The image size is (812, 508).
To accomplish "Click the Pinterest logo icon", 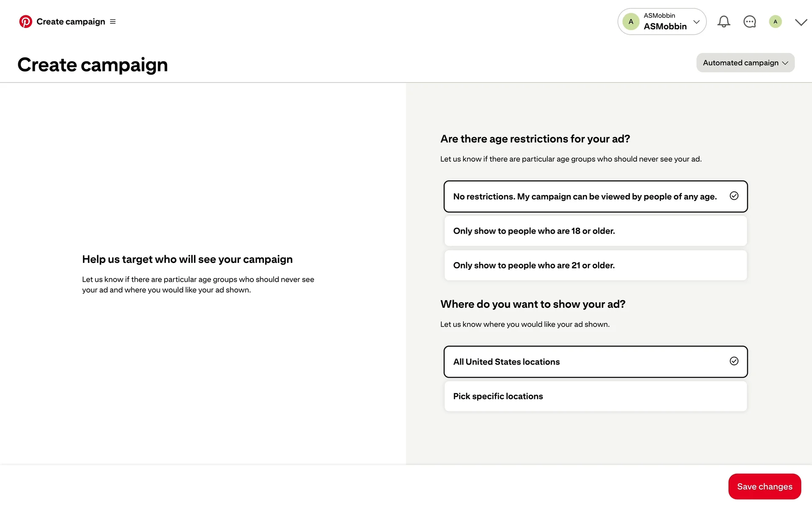I will (x=25, y=22).
